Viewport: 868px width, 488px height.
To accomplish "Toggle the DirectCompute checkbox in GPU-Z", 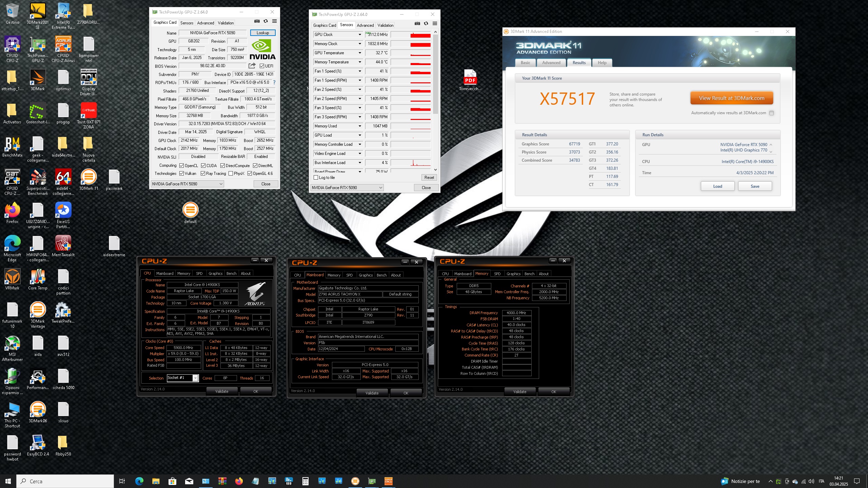I will click(x=222, y=166).
